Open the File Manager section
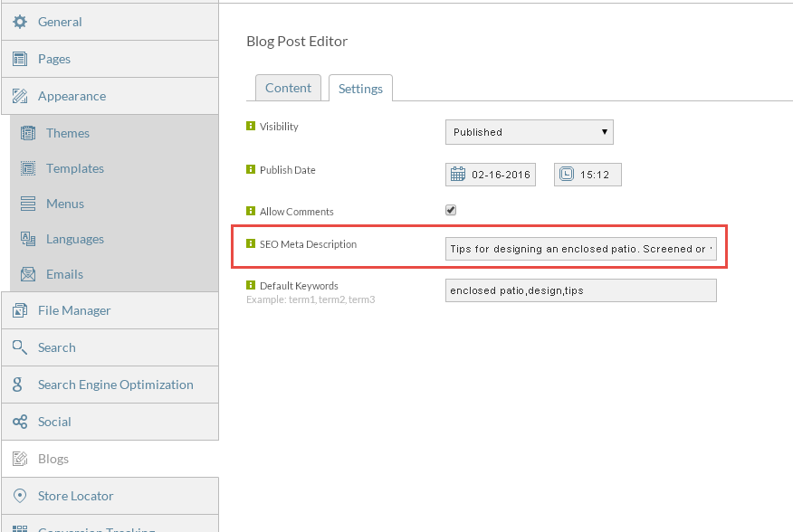Viewport: 793px width, 532px height. [110, 310]
